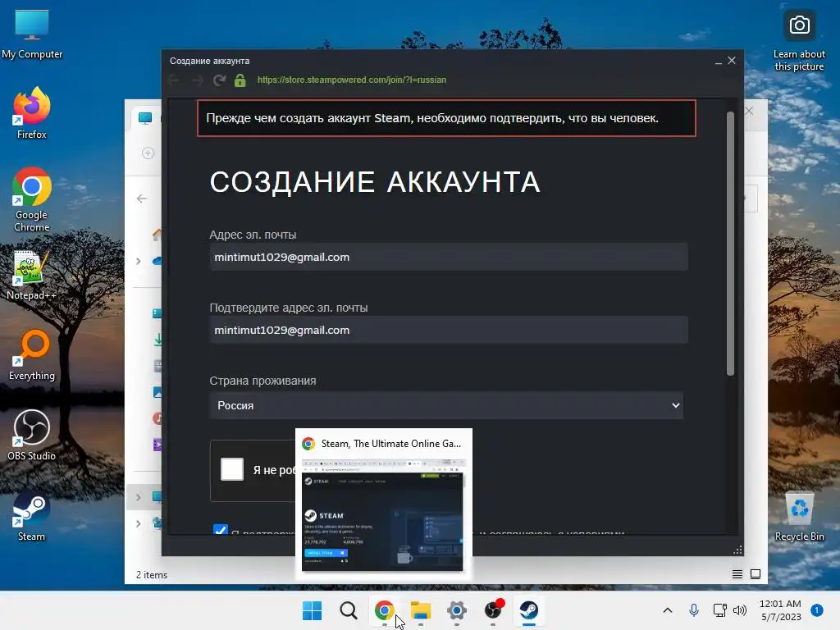Select the My Computer desktop icon

click(x=32, y=33)
